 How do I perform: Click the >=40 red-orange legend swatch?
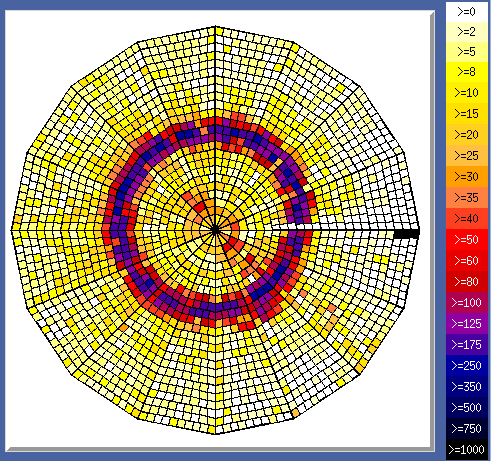point(467,218)
